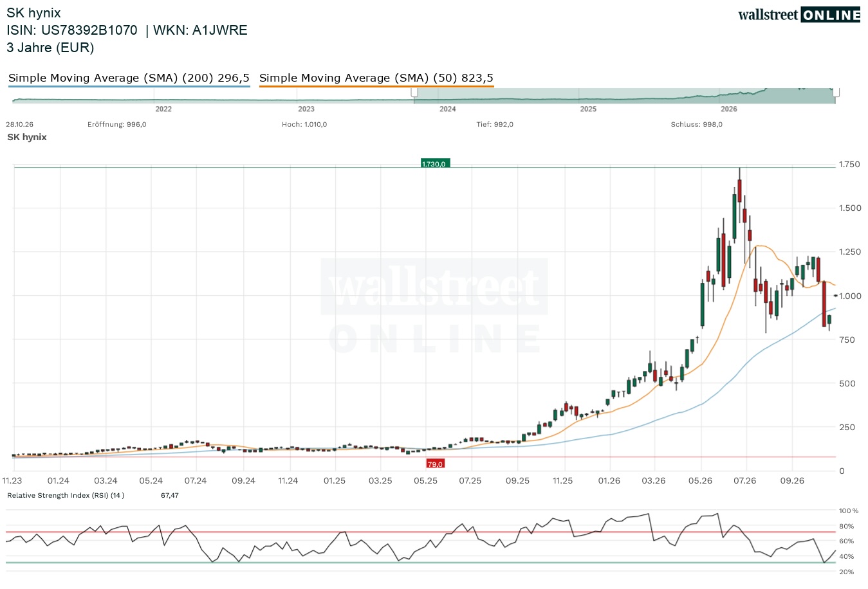Select the Simple Moving Average (200) legend

tap(129, 78)
